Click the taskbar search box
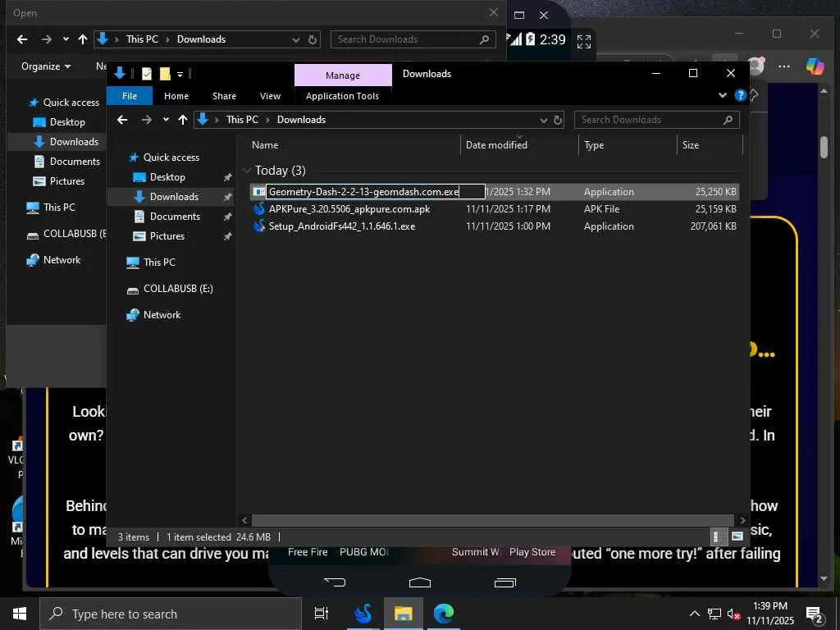 171,614
